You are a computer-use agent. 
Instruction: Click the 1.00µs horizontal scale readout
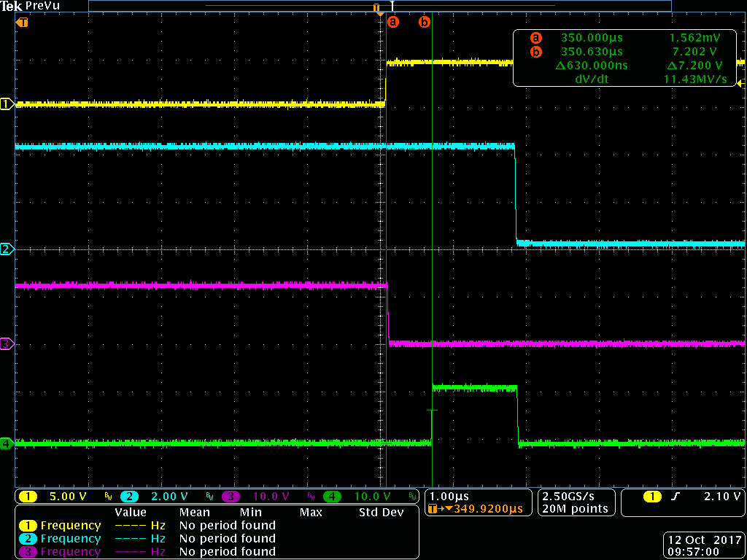pyautogui.click(x=449, y=496)
